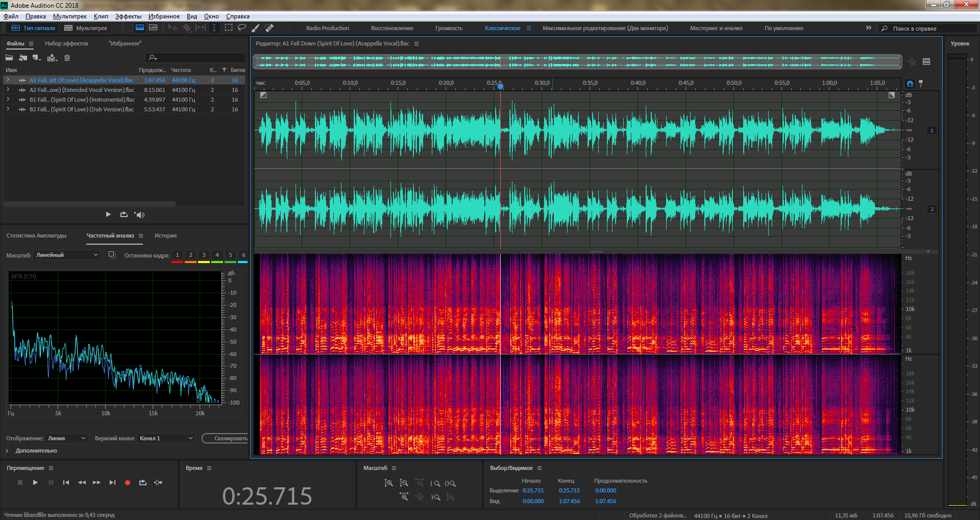Open Масштаб dropdown set to Линейный
Viewport: 980px width, 520px height.
click(67, 255)
